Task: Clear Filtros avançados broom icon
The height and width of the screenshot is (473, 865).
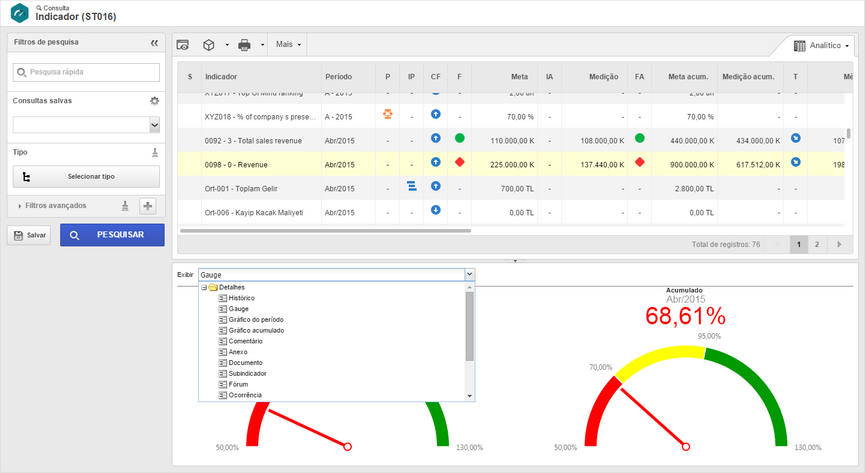Action: (x=125, y=206)
